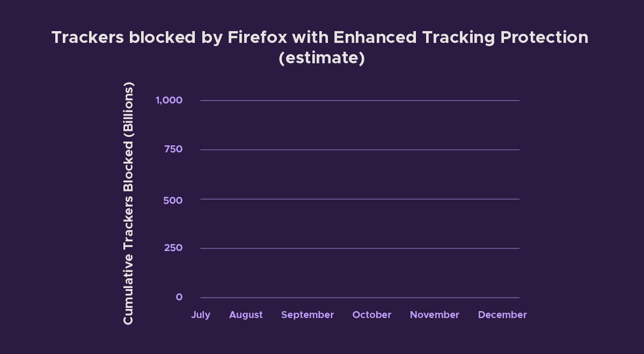The height and width of the screenshot is (354, 644).
Task: Click the 750 y-axis tick label
Action: click(x=173, y=149)
